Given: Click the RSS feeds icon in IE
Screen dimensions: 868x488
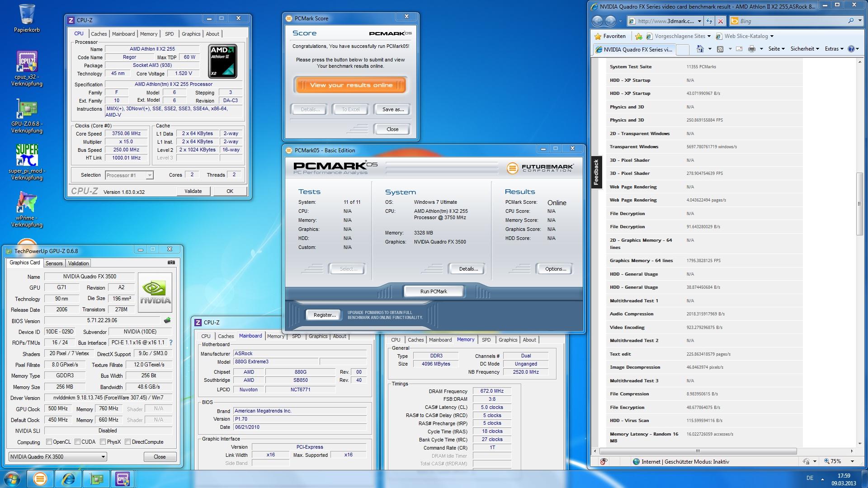Looking at the screenshot, I should coord(720,49).
